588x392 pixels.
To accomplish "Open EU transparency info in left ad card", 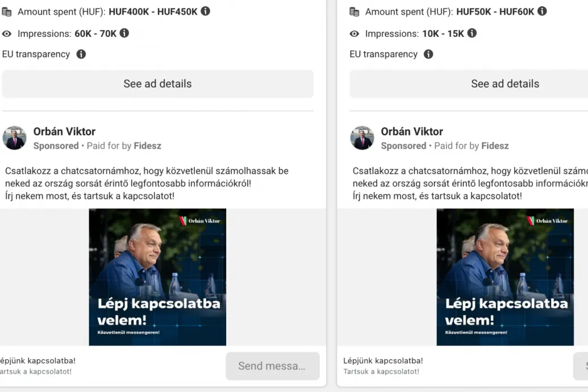I will (x=81, y=55).
